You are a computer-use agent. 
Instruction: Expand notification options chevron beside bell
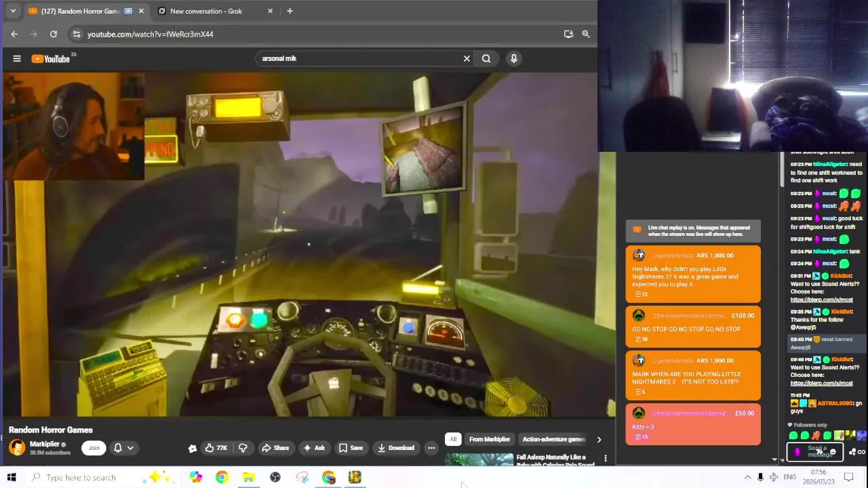point(130,448)
